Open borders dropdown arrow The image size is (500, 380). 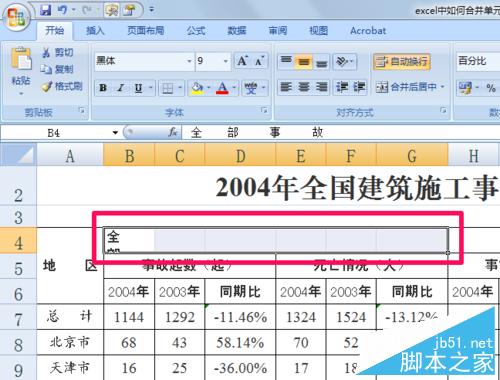point(180,88)
